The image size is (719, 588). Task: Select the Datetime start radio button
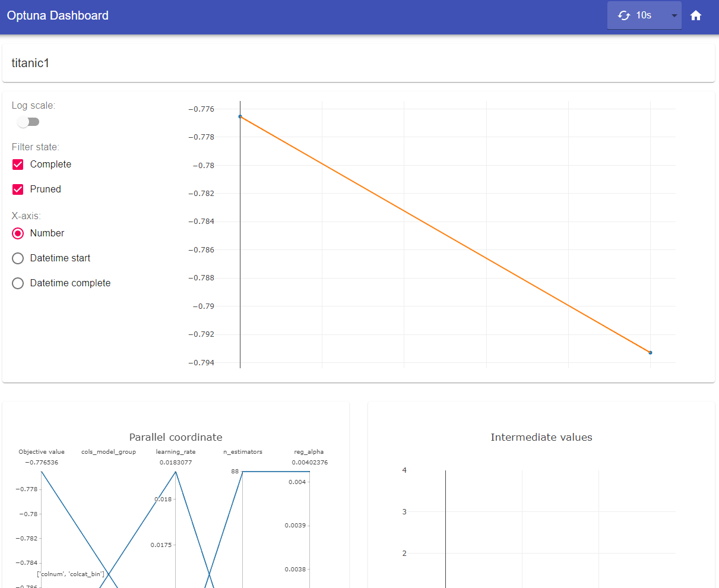tap(18, 258)
